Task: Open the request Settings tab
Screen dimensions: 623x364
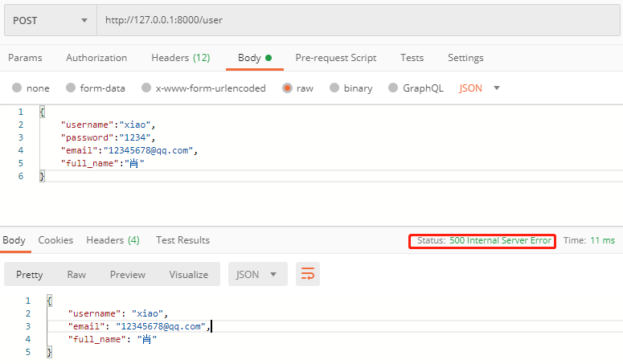Action: point(465,58)
